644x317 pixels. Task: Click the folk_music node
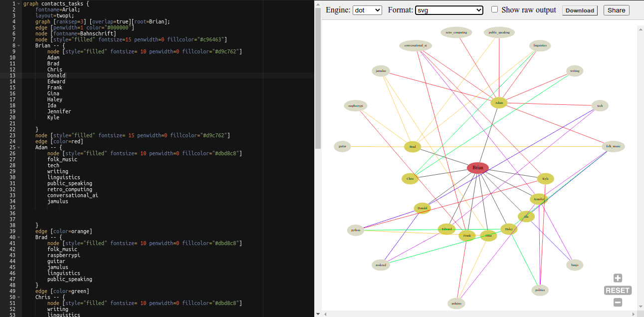click(614, 146)
